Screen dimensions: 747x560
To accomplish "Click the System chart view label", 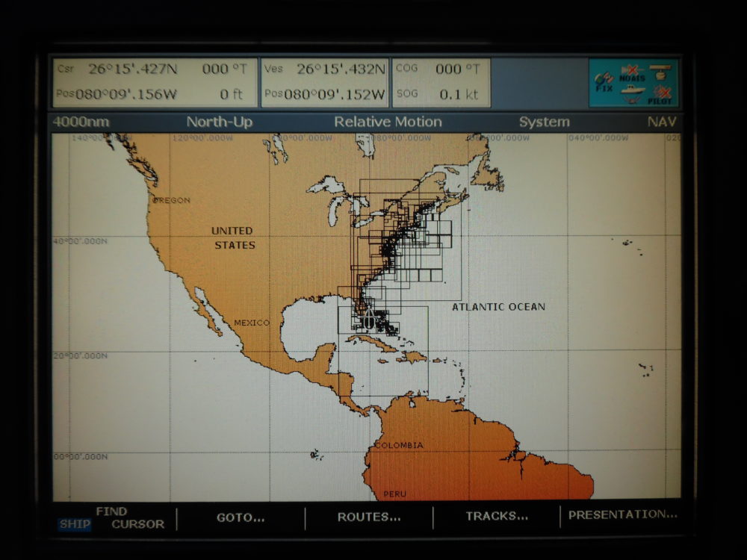I will [x=544, y=122].
